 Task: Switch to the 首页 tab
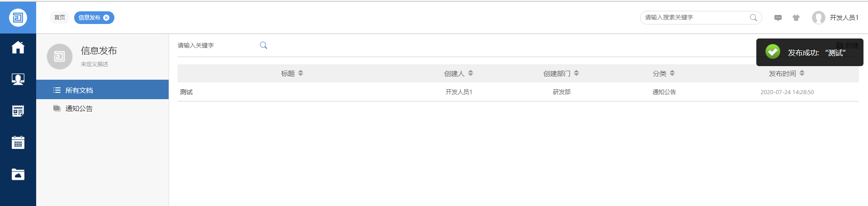[x=60, y=18]
